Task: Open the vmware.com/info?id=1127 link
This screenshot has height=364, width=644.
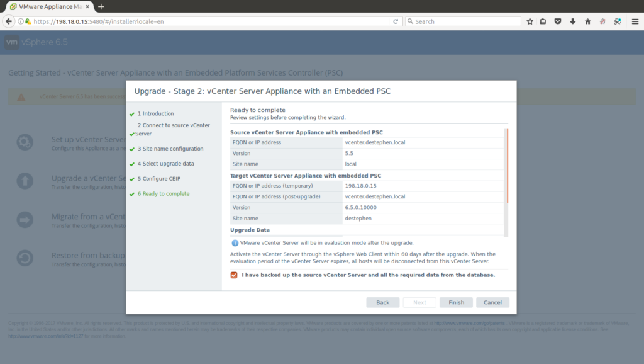Action: [x=45, y=336]
